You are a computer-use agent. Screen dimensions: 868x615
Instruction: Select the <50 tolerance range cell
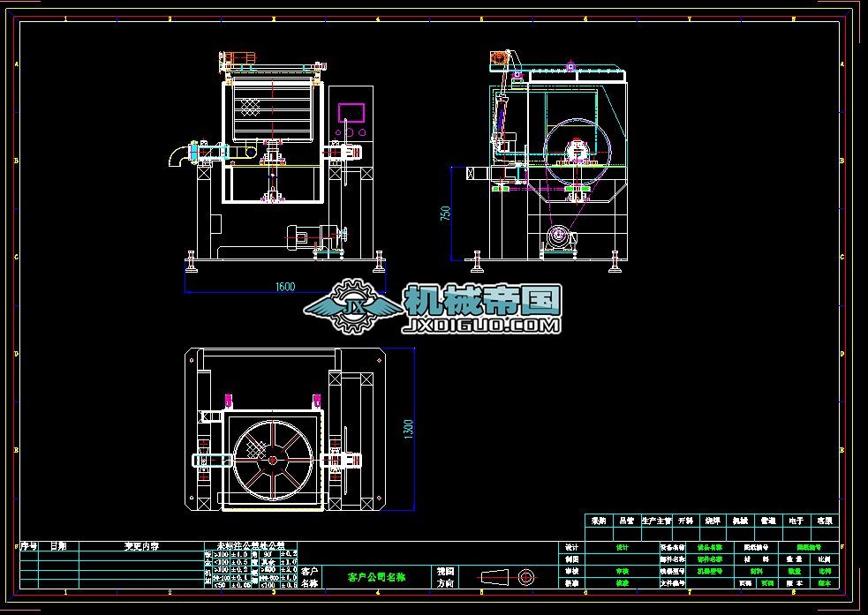pos(220,585)
